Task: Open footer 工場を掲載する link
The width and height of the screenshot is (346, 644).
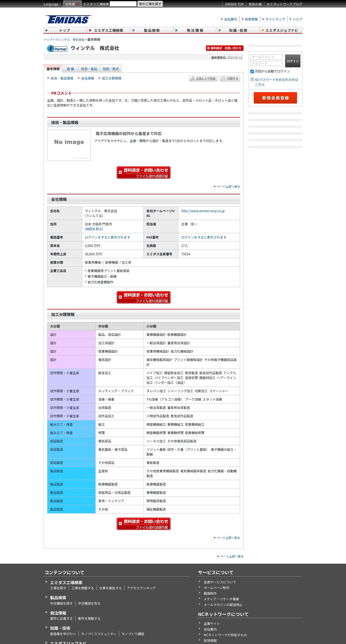Action: pyautogui.click(x=82, y=588)
